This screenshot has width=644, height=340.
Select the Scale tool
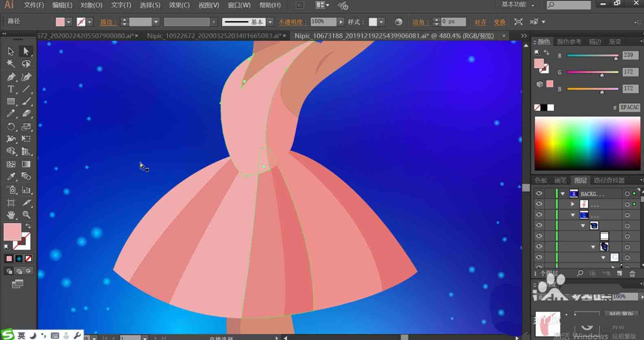(x=26, y=126)
